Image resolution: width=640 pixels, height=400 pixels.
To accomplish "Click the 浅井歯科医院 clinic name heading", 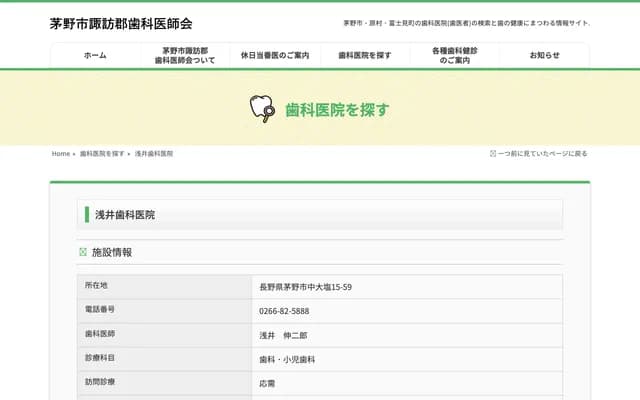I will click(125, 214).
